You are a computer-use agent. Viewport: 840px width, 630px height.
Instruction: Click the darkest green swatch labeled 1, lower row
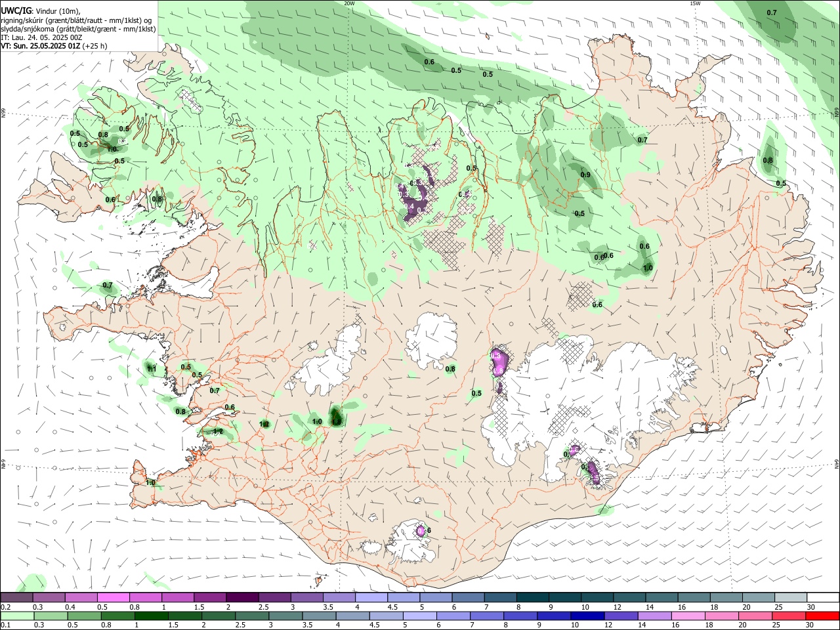[152, 616]
